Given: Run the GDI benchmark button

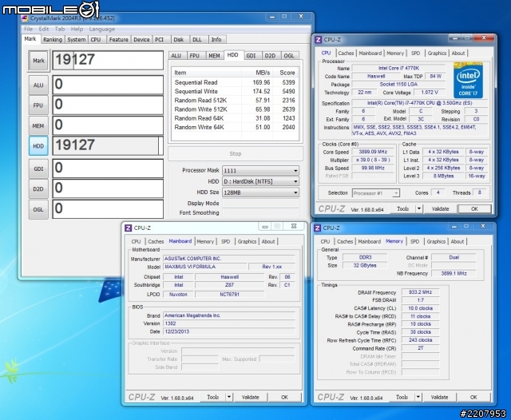Looking at the screenshot, I should pyautogui.click(x=38, y=168).
